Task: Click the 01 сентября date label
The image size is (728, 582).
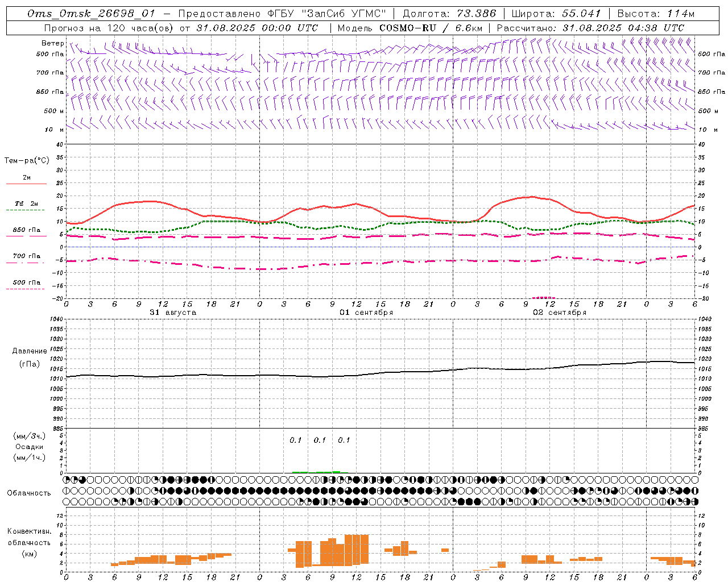Action: (x=366, y=313)
